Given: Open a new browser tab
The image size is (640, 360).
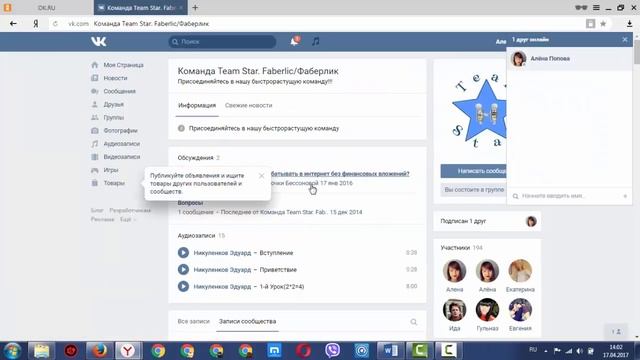Looking at the screenshot, I should (195, 7).
